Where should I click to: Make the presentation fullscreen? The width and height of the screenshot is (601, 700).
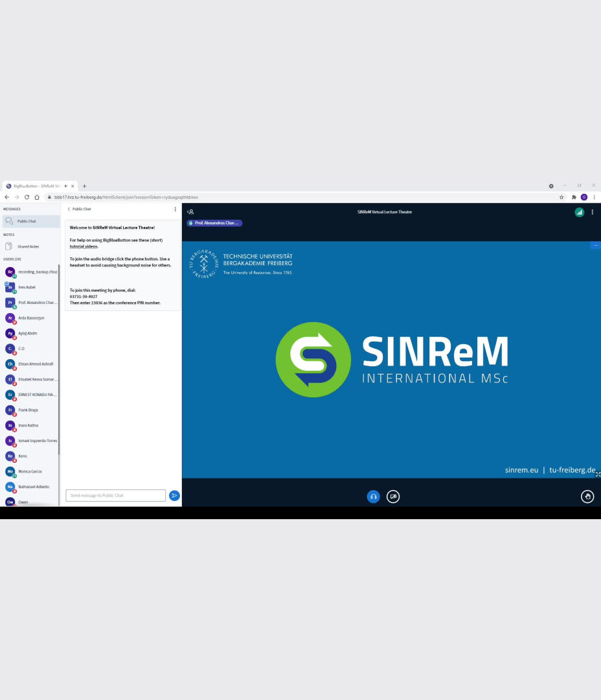(598, 474)
